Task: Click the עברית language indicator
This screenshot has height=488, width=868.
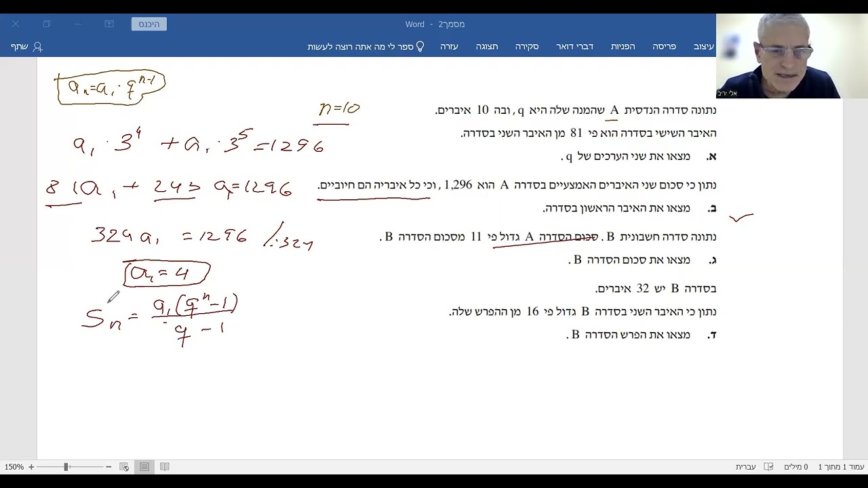Action: point(745,467)
